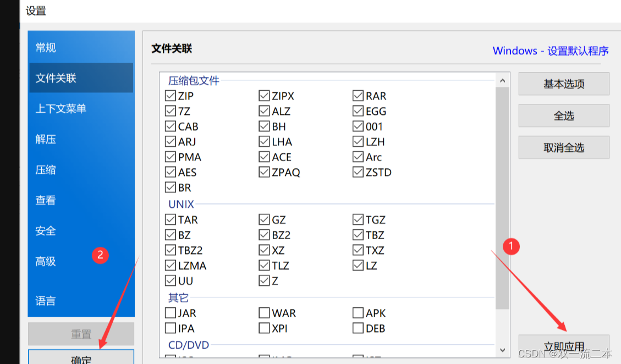Toggle the PMA checkbox
The height and width of the screenshot is (364, 621).
tap(171, 157)
